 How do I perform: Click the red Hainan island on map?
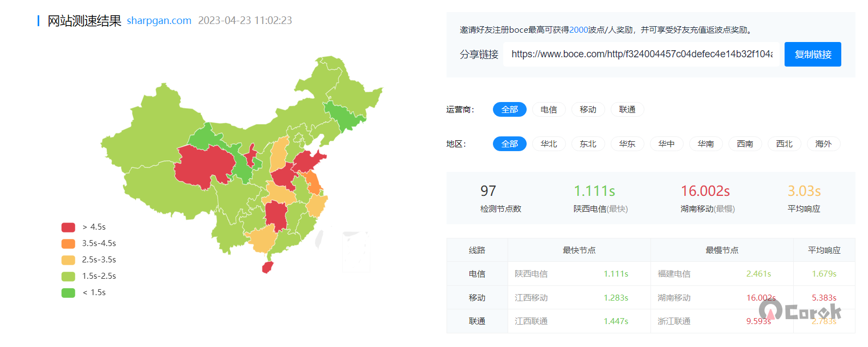click(x=267, y=267)
